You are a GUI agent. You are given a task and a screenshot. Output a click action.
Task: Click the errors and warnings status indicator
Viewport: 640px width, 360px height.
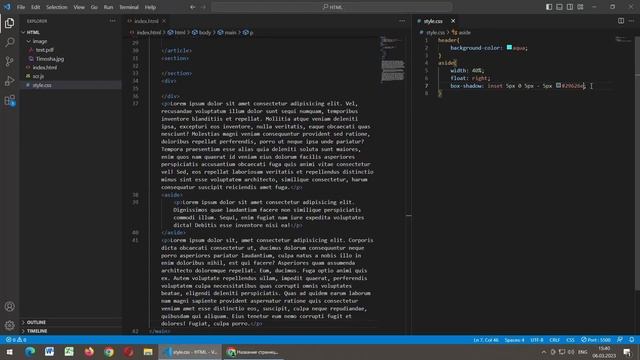click(x=16, y=340)
